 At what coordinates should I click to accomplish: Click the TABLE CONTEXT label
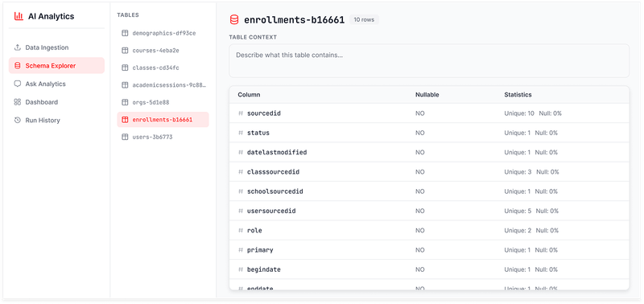(253, 37)
